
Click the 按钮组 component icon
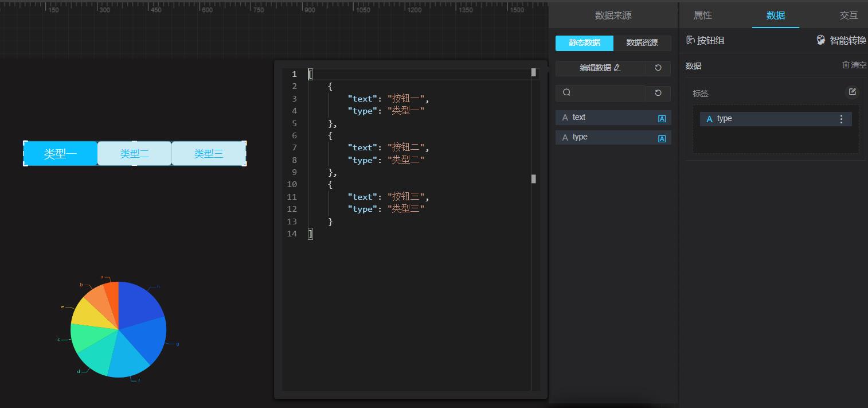point(690,40)
